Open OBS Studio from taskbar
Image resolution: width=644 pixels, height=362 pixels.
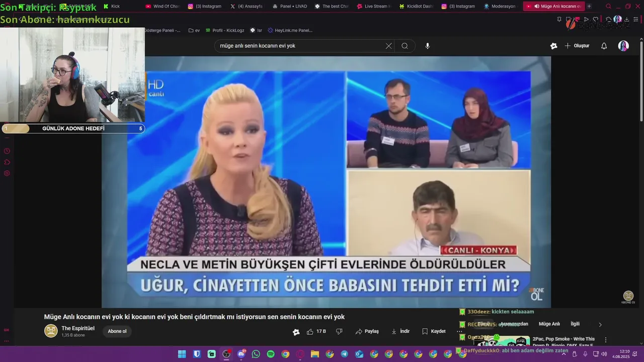point(226,354)
